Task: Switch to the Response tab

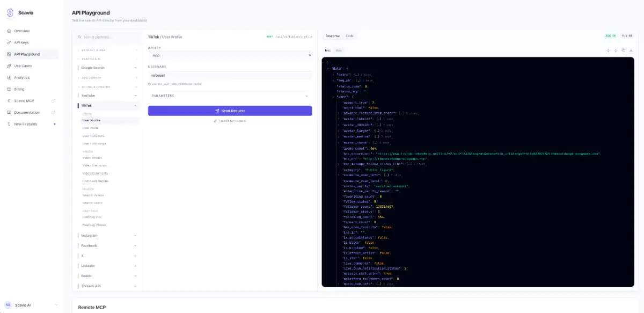Action: pos(333,36)
